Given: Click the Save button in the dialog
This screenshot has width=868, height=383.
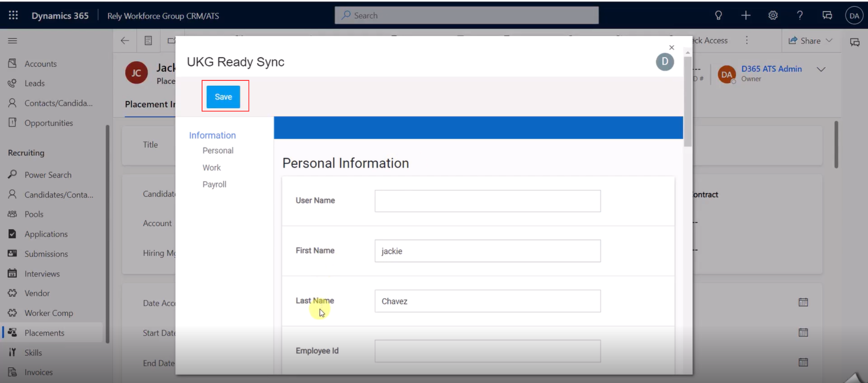Looking at the screenshot, I should [x=223, y=97].
